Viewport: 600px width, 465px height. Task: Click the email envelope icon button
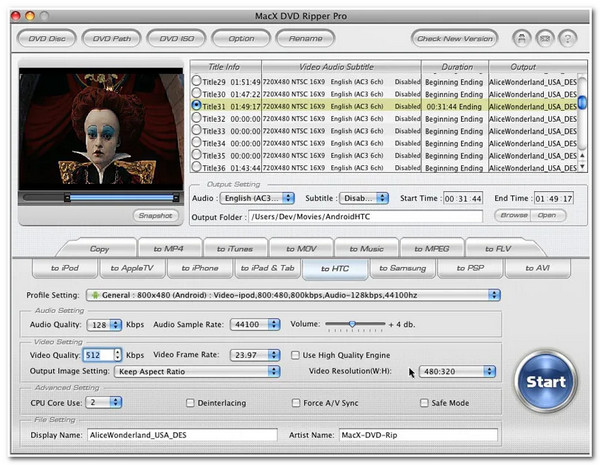[x=545, y=38]
